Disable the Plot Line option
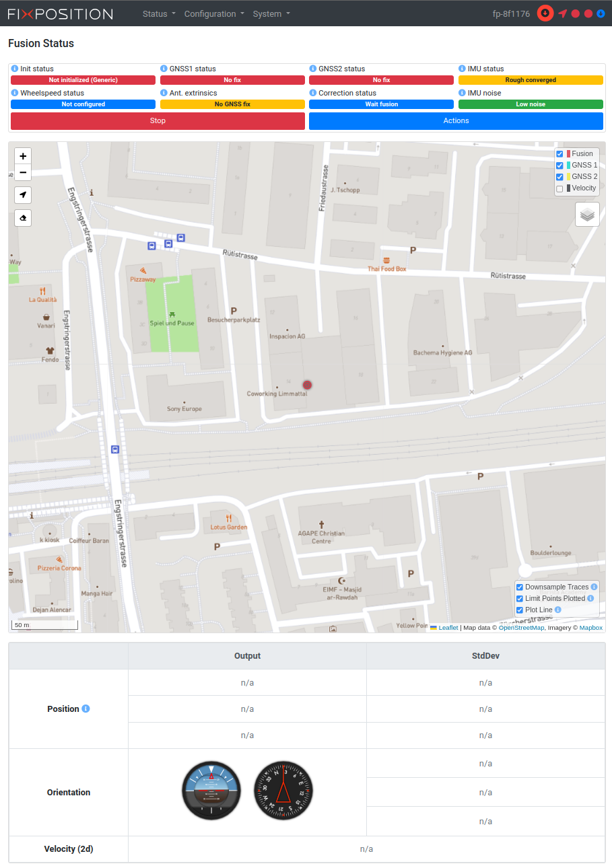Screen dimensions: 612x868 tap(520, 610)
